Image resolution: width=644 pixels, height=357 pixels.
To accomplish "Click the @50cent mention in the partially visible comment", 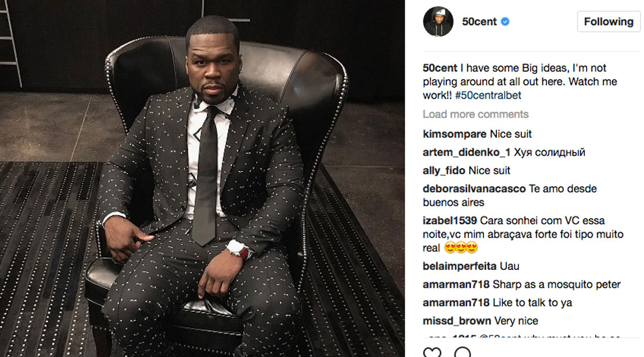I will coord(499,337).
